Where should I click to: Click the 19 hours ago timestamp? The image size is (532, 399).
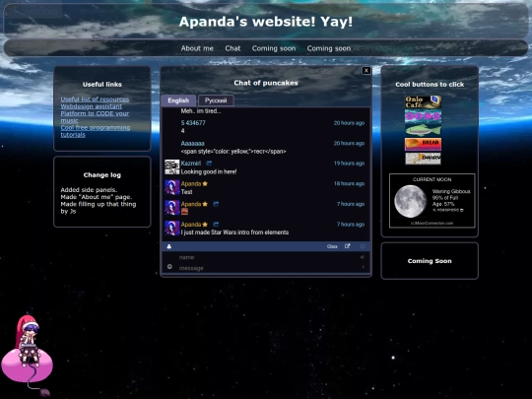pos(349,164)
